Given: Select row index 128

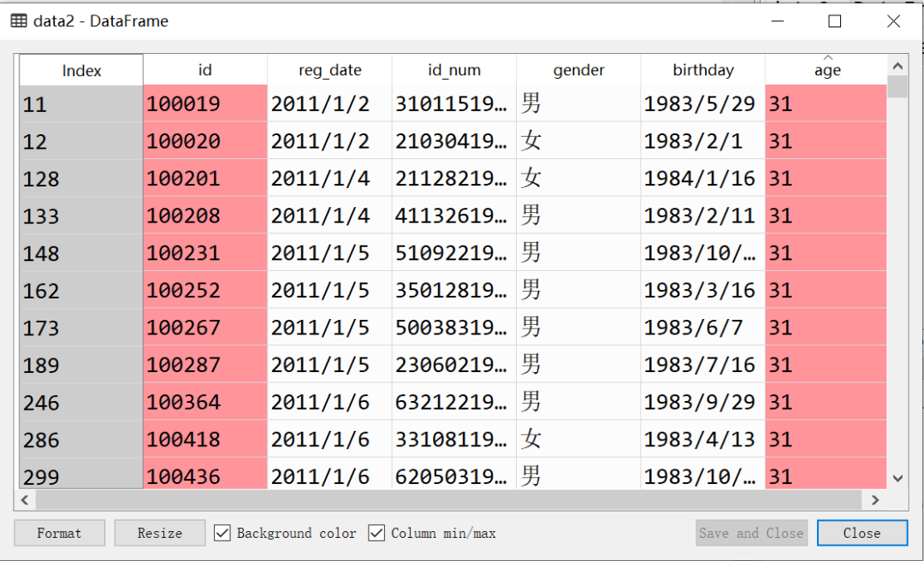Looking at the screenshot, I should click(x=81, y=178).
